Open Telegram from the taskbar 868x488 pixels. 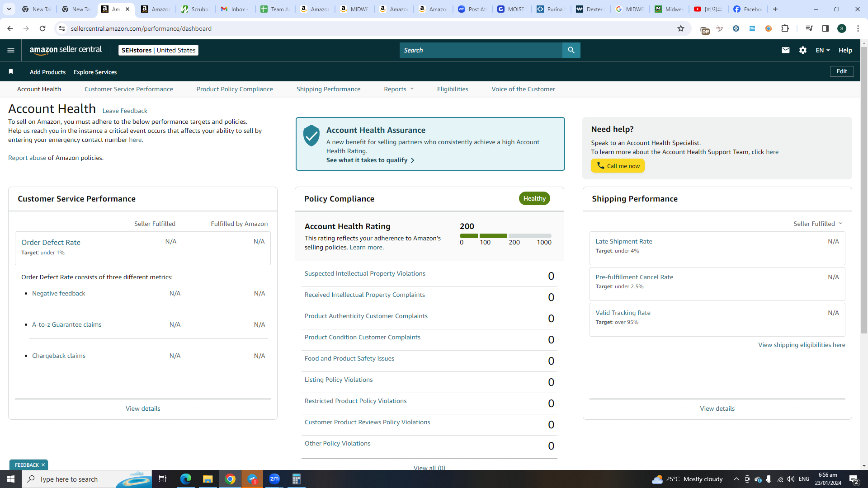(x=252, y=479)
